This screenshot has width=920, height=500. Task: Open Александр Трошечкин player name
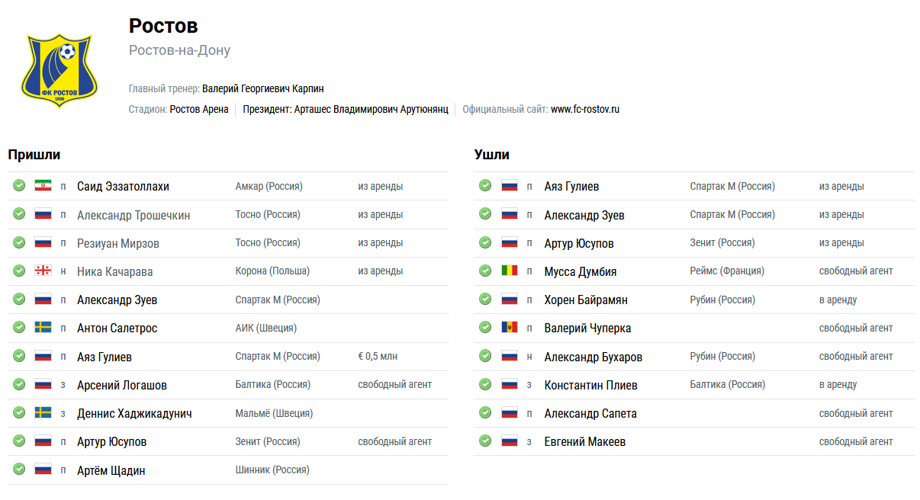click(x=134, y=215)
